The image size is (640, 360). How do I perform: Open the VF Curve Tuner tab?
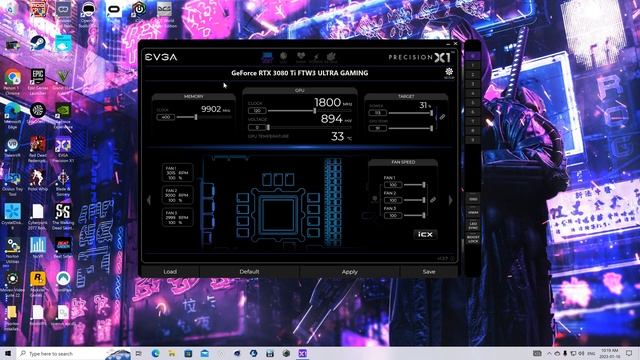316,58
